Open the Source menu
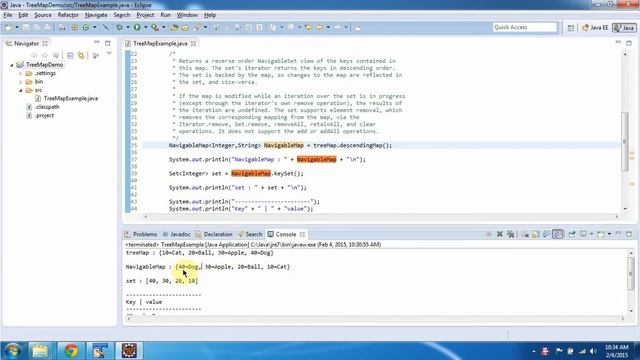The height and width of the screenshot is (360, 640). tap(43, 15)
